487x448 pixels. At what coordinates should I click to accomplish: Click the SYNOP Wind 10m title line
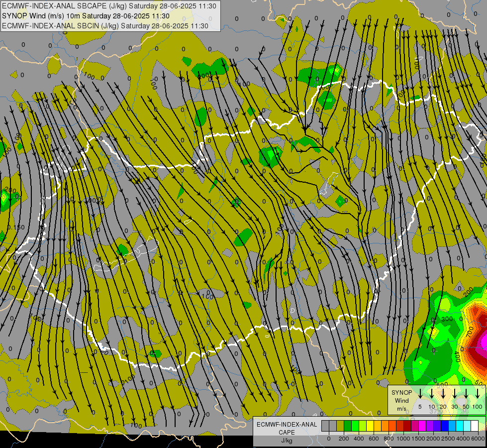86,16
